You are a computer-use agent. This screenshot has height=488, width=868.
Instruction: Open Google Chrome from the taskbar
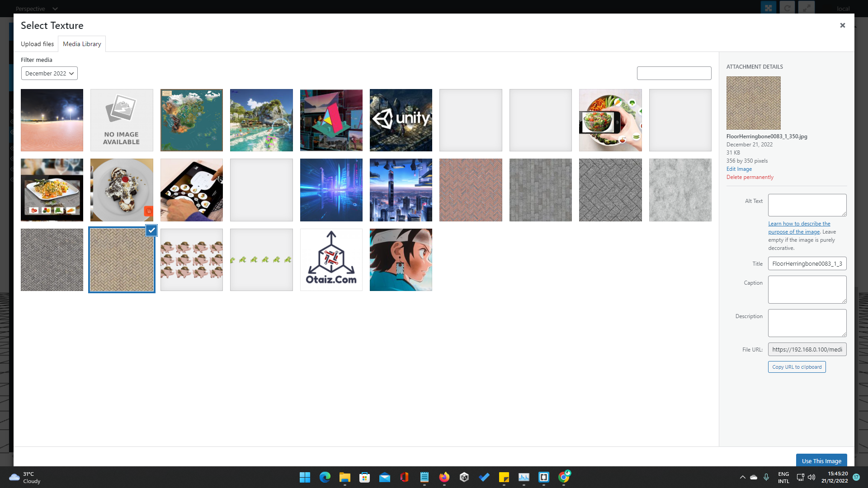[564, 477]
